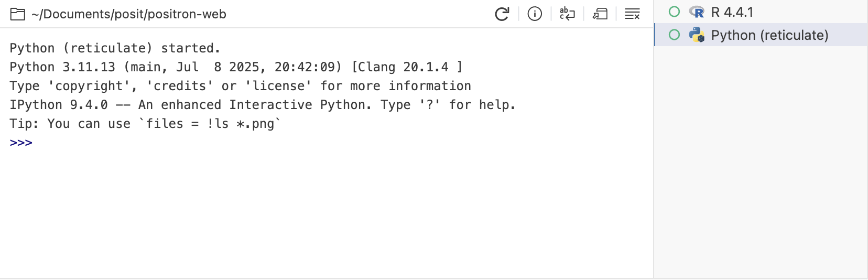The width and height of the screenshot is (868, 280).
Task: Click the IPython 9.4.0 banner line
Action: click(262, 105)
